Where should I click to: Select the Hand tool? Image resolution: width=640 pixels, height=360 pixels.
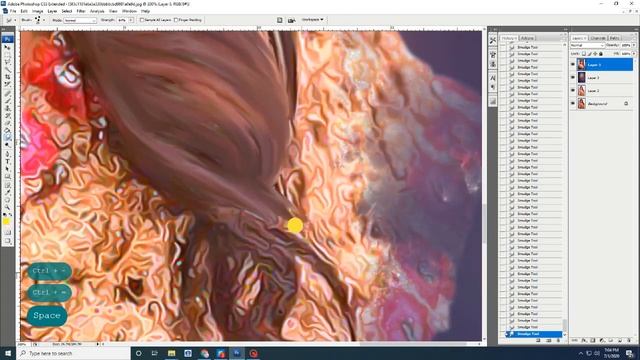pos(8,200)
